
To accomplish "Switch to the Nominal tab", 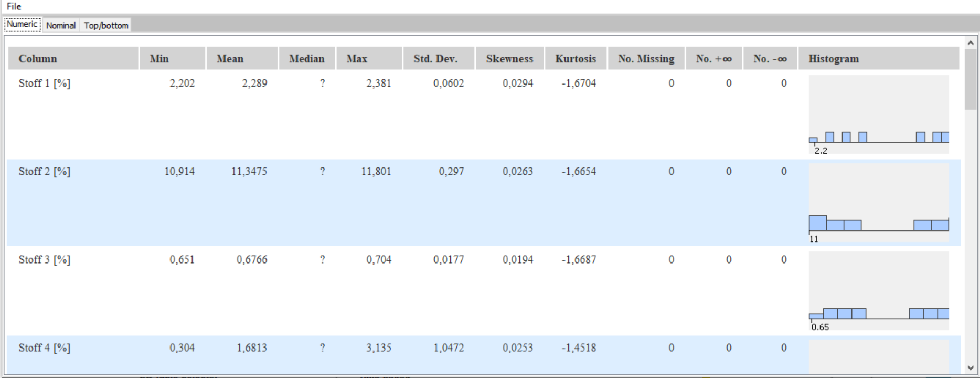I will click(61, 25).
